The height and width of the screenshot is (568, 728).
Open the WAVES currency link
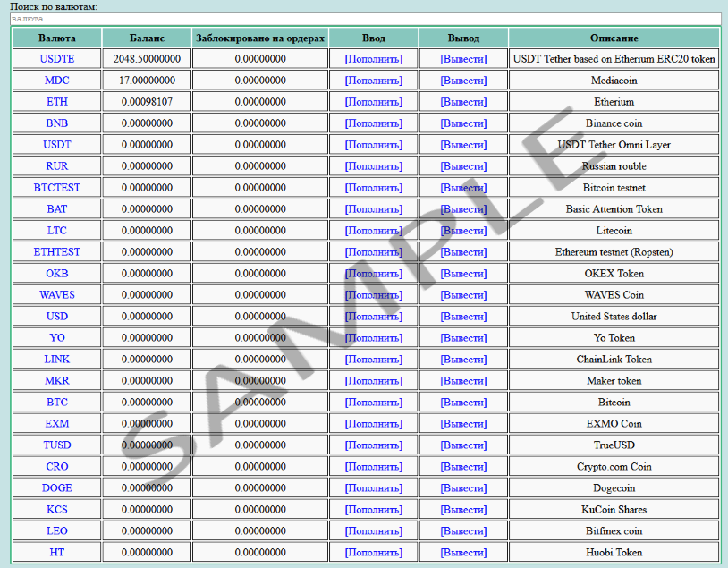point(56,294)
